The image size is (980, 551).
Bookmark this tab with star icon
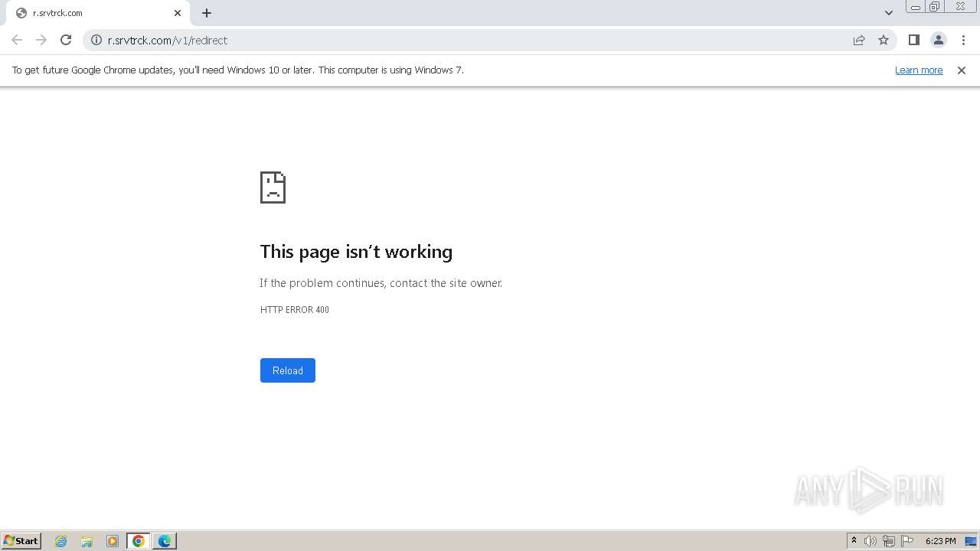tap(884, 40)
